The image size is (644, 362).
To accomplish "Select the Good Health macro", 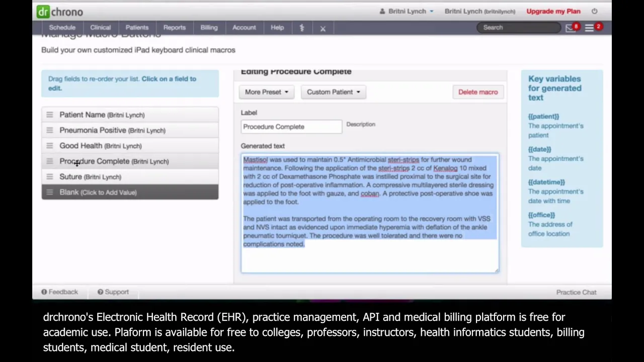I will (x=130, y=146).
